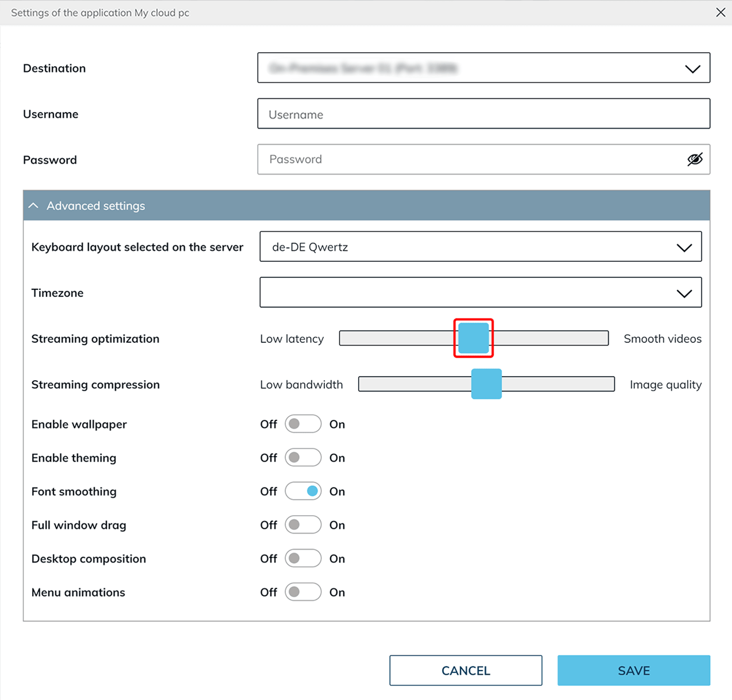Click the Streaming optimization slider handle
Viewport: 732px width, 700px height.
[474, 338]
